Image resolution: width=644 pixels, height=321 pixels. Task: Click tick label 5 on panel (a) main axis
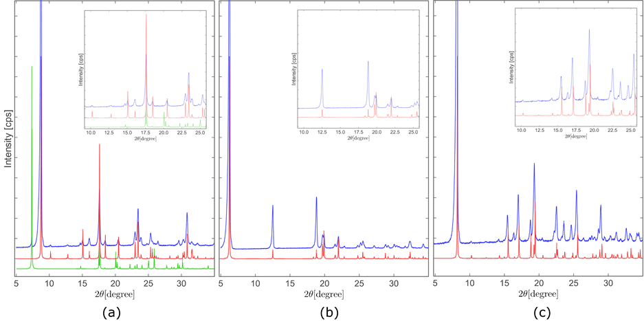tap(16, 284)
